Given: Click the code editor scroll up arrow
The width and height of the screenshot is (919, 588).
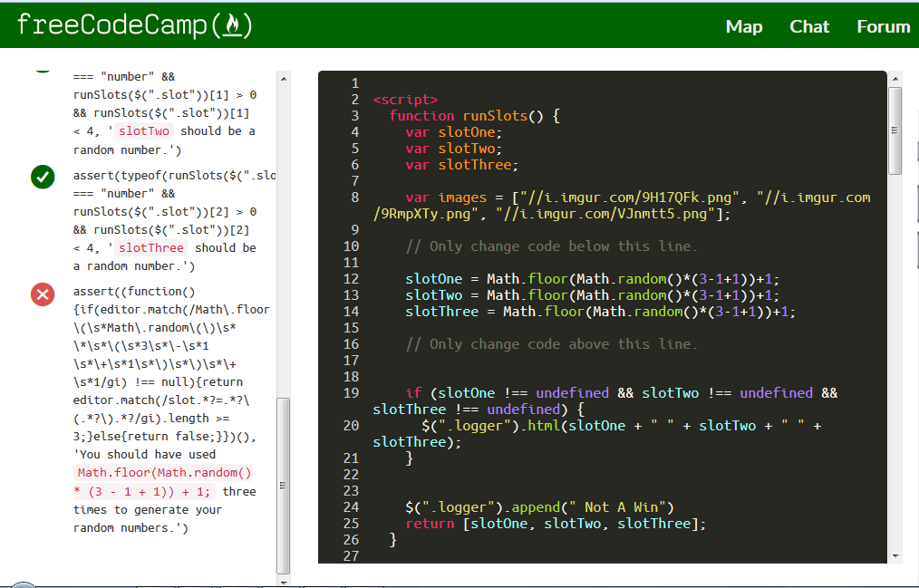Looking at the screenshot, I should coord(895,79).
